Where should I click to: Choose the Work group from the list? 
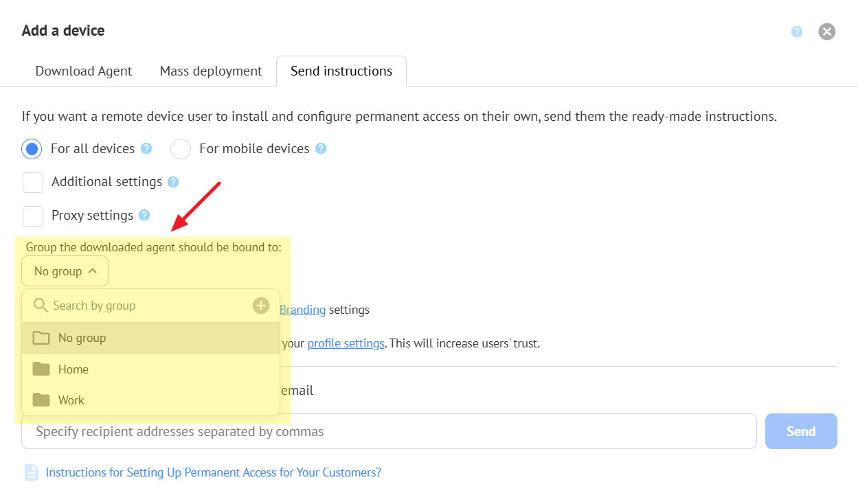tap(71, 400)
